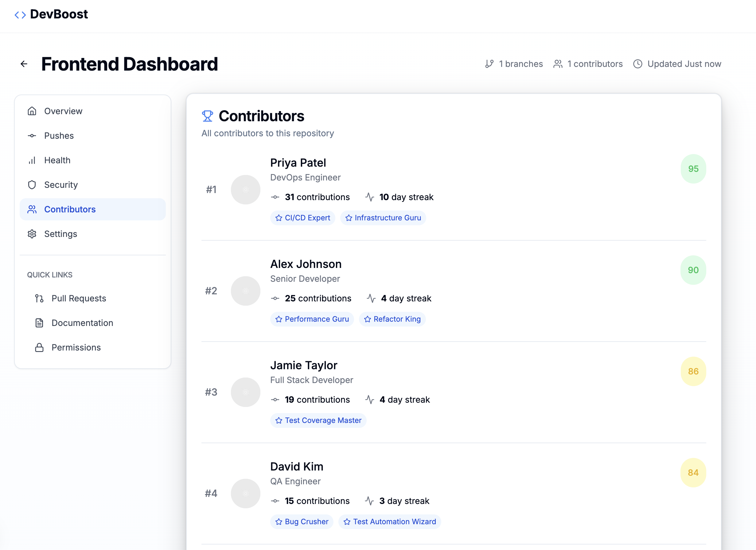Open the Documentation quick link
Image resolution: width=756 pixels, height=550 pixels.
[x=82, y=323]
